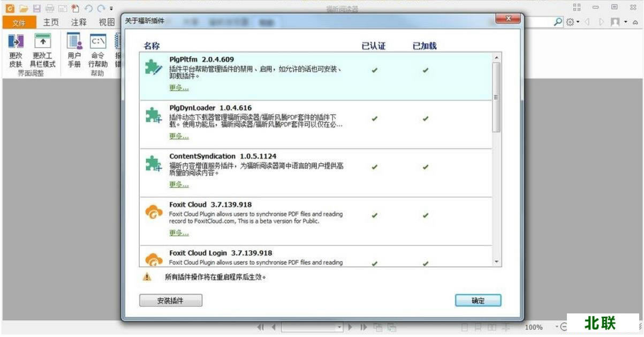Switch to the 主页 ribbon tab
This screenshot has width=644, height=337.
[50, 23]
